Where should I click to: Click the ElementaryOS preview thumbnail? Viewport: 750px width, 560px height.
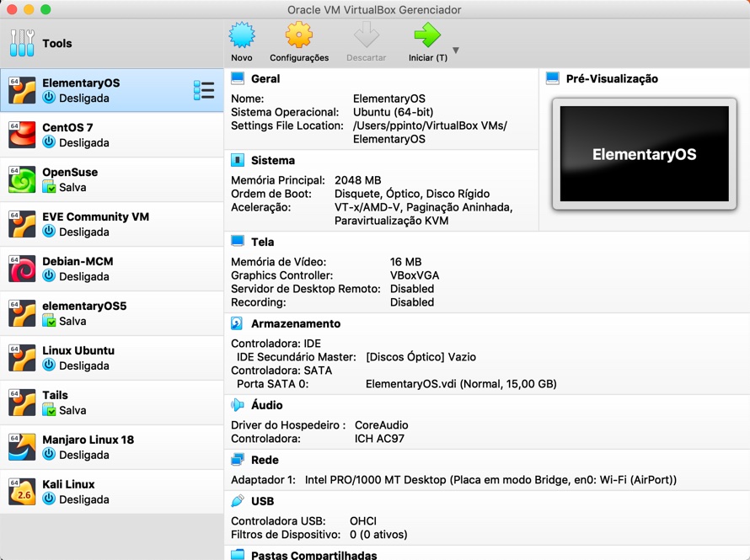pyautogui.click(x=645, y=154)
